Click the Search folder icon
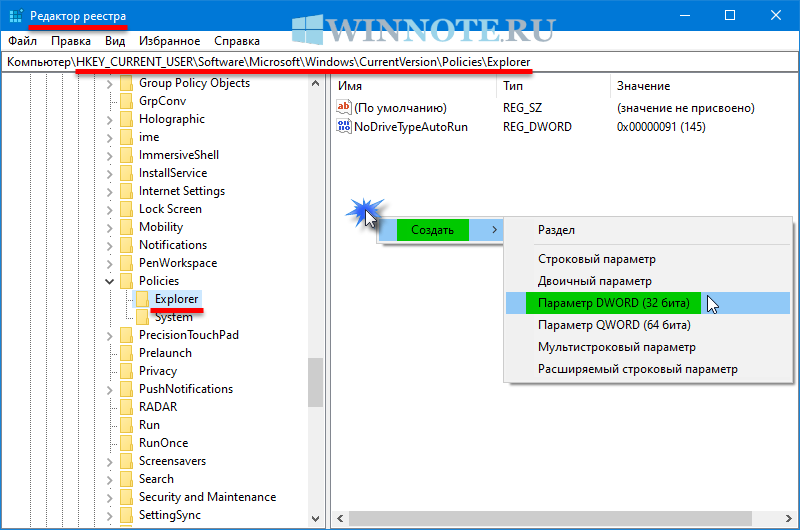The height and width of the screenshot is (530, 800). coord(126,479)
